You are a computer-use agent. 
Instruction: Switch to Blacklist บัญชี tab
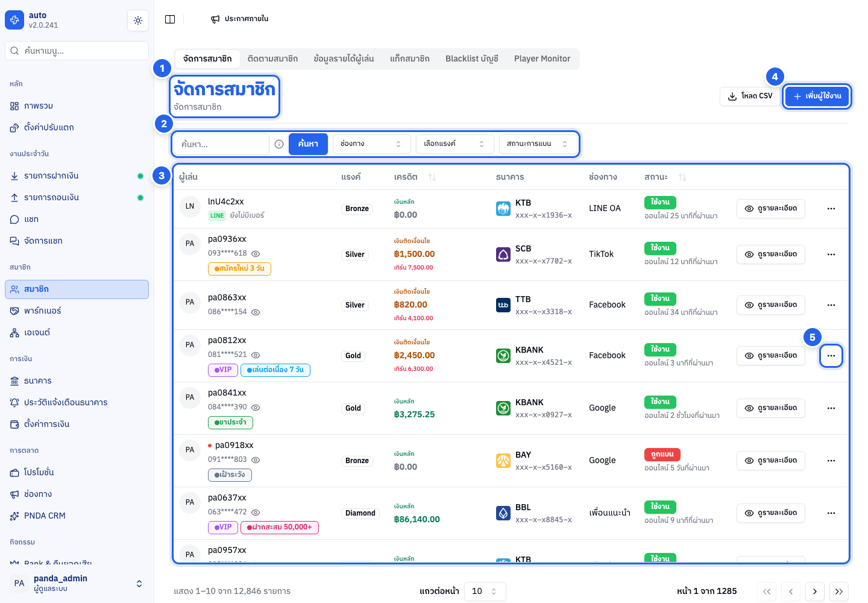[472, 59]
